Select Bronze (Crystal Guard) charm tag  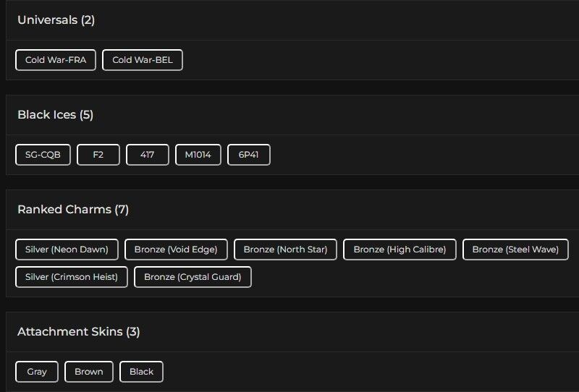[x=193, y=277]
